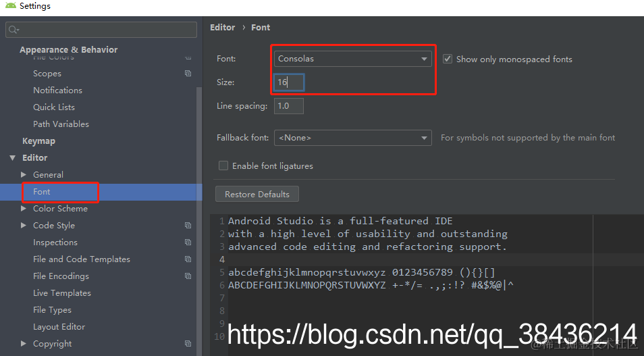Open the Fallback font dropdown
This screenshot has height=356, width=644.
[353, 138]
